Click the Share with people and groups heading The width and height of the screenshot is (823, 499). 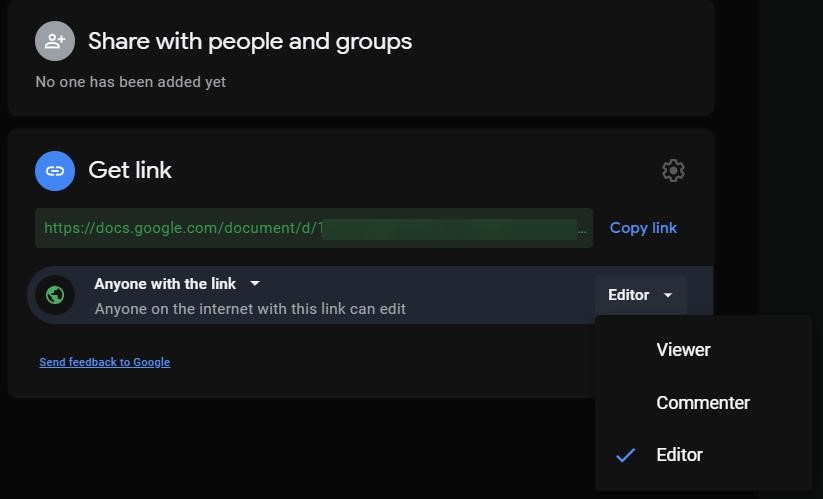point(250,41)
